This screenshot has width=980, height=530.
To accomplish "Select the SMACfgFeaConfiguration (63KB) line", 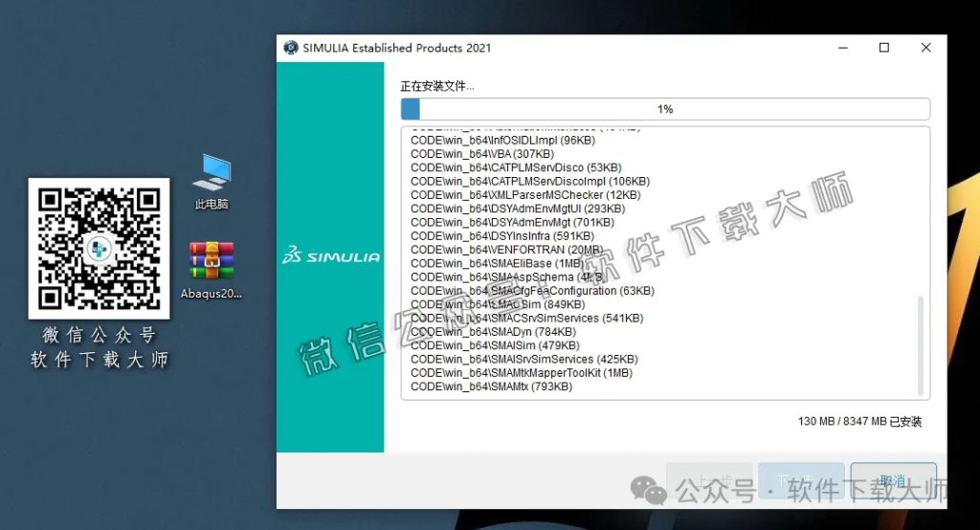I will click(532, 291).
